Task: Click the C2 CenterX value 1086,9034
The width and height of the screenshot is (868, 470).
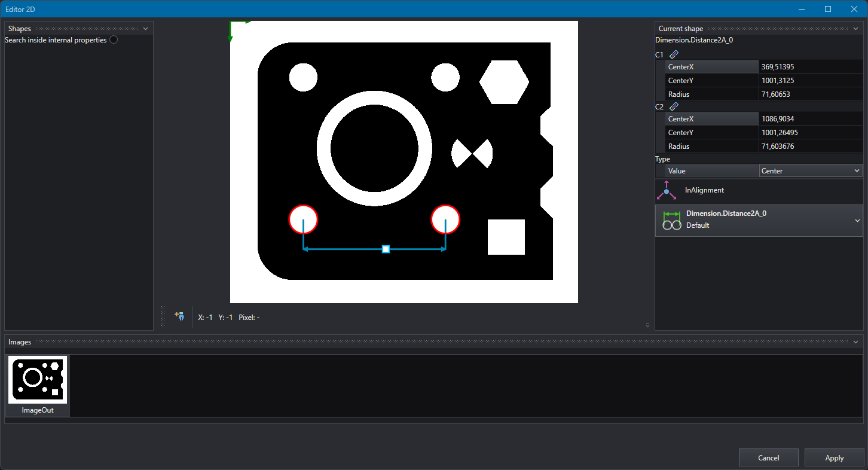Action: coord(811,119)
